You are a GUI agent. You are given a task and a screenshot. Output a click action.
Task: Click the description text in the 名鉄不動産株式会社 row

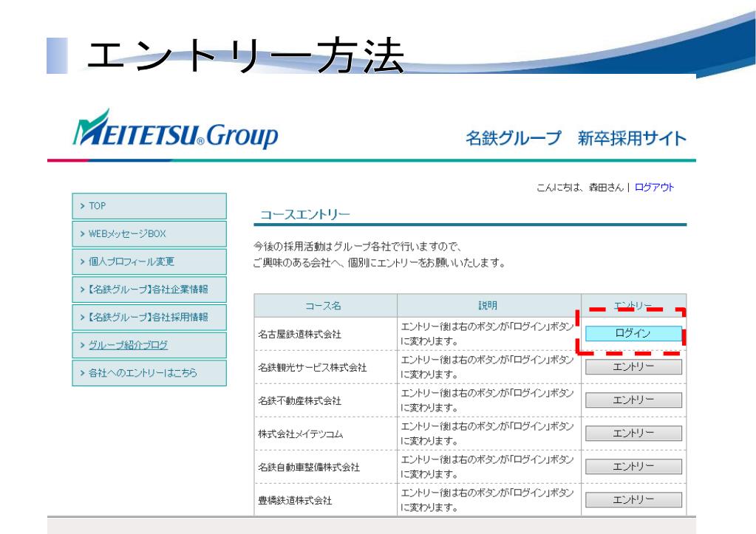tap(487, 400)
